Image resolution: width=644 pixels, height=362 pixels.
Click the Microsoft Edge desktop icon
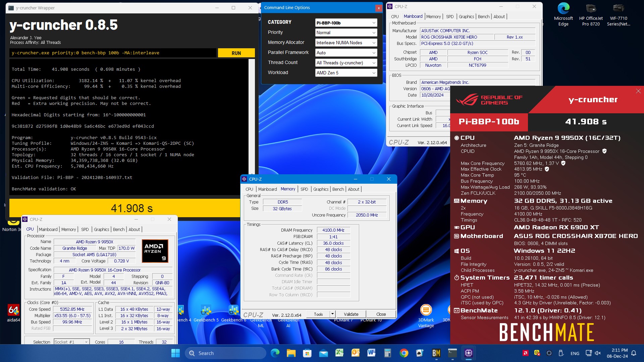563,14
